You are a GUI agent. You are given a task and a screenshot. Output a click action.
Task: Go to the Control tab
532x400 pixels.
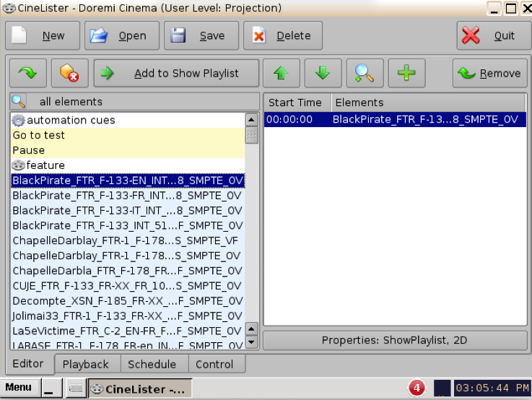pos(214,364)
